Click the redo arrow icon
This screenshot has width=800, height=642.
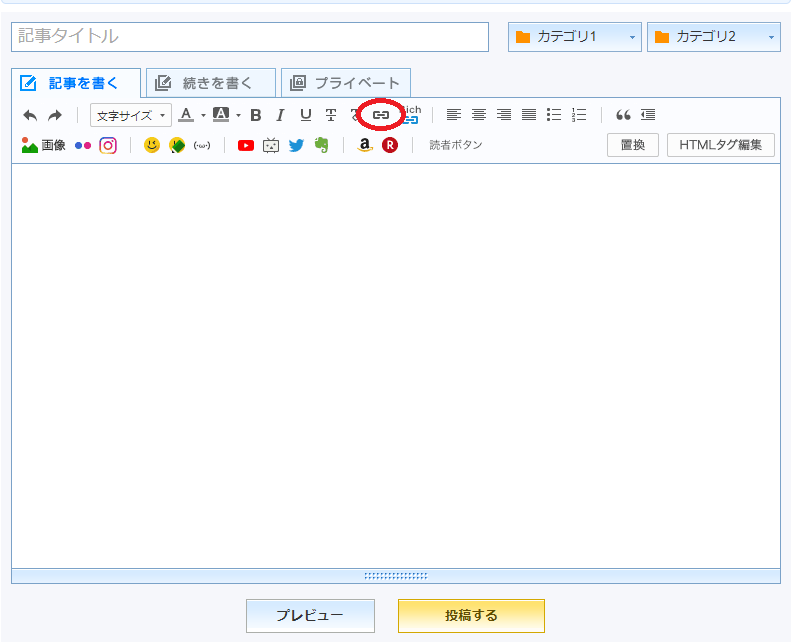(55, 115)
